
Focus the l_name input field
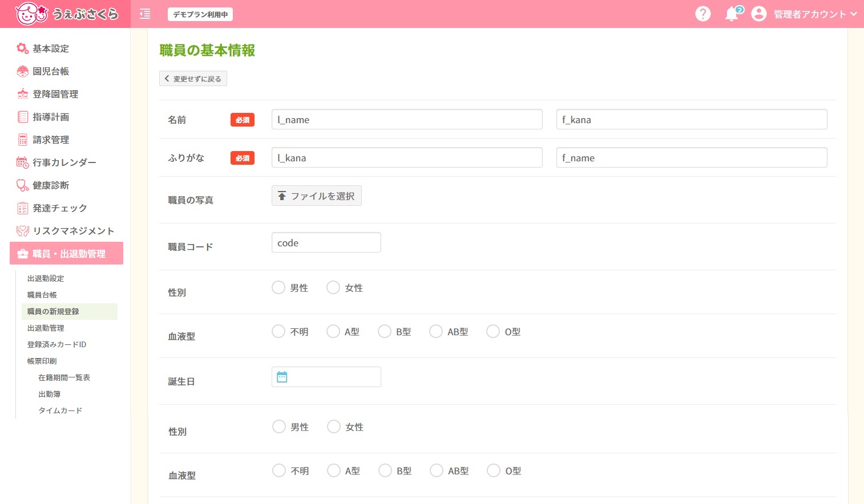407,119
